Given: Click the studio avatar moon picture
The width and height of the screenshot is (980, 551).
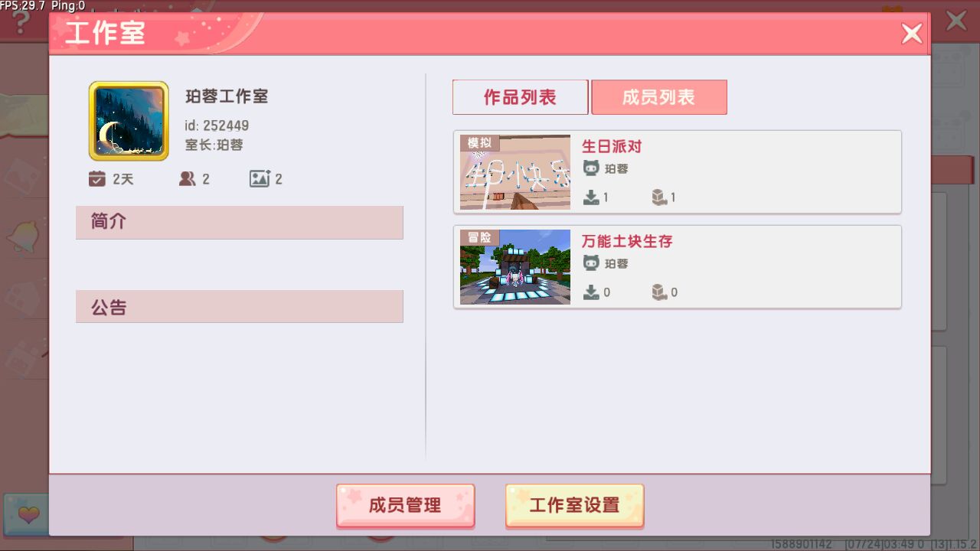Looking at the screenshot, I should 129,121.
